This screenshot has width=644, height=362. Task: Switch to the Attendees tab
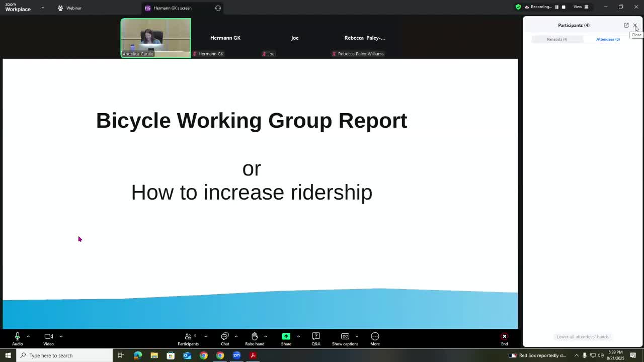[608, 39]
